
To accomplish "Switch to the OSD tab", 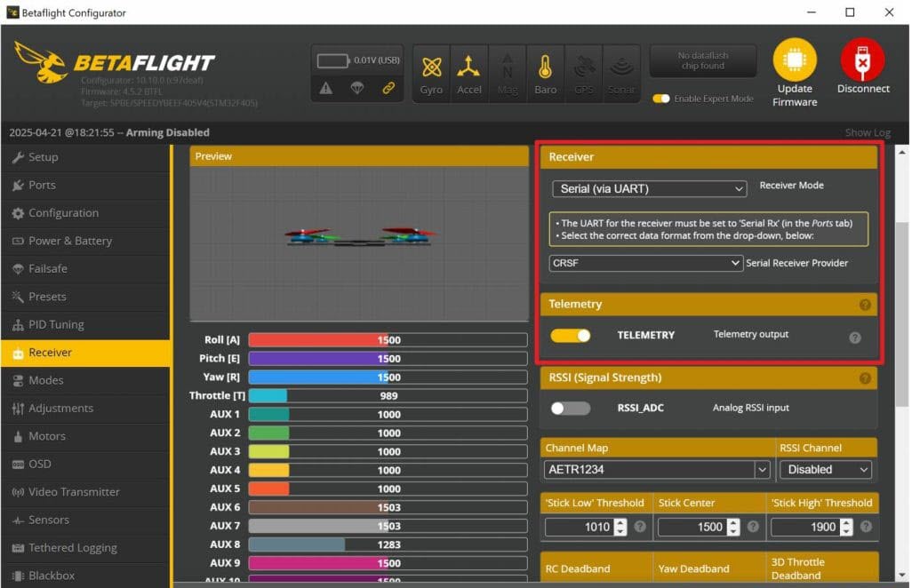I will [85, 465].
